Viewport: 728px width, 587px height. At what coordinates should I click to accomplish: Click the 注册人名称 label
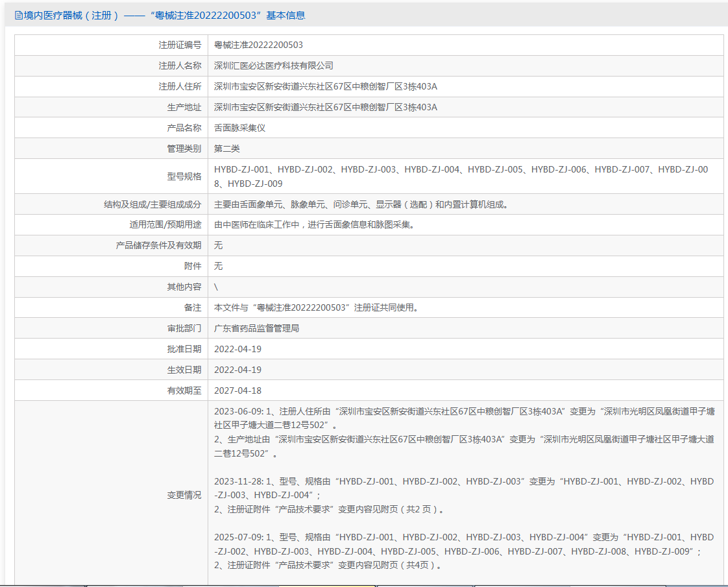180,66
